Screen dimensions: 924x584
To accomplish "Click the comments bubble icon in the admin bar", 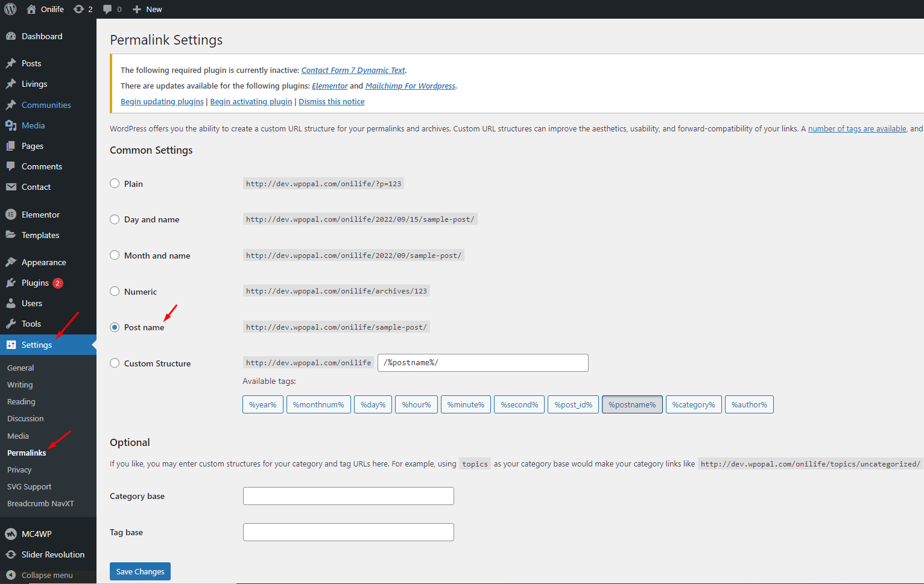I will pos(107,9).
